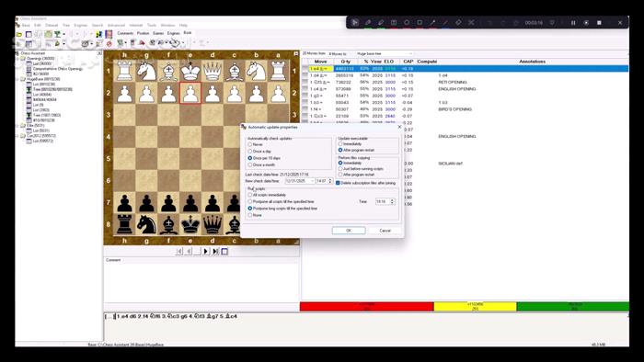Select the 1.d4 row in moves table
644x362 pixels.
click(x=465, y=75)
